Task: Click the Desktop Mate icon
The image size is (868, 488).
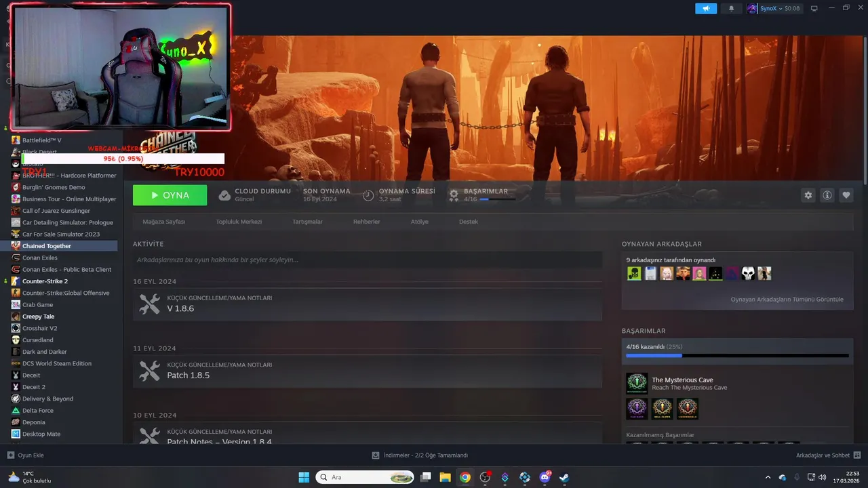Action: click(16, 434)
